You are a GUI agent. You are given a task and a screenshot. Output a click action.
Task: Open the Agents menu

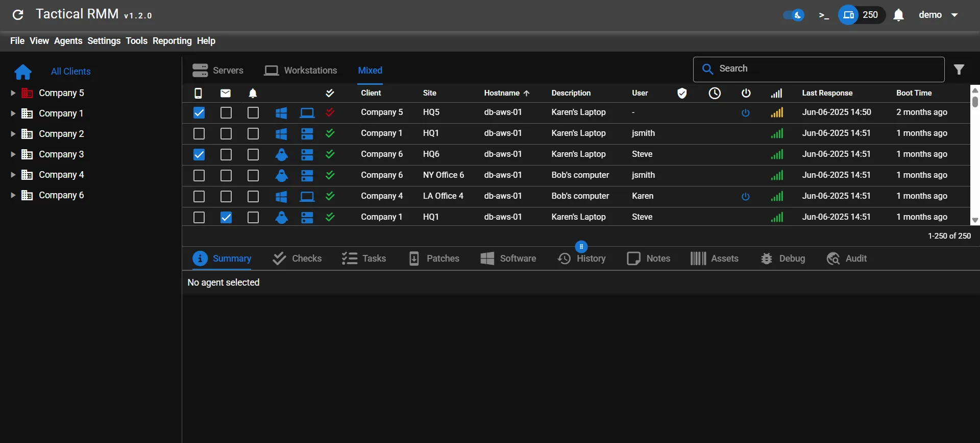(68, 41)
